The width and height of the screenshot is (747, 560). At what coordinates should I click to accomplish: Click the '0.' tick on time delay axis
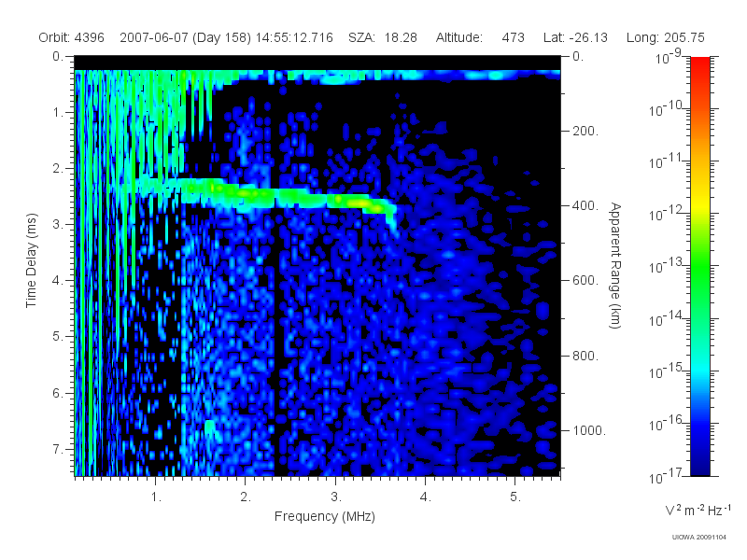pyautogui.click(x=58, y=56)
